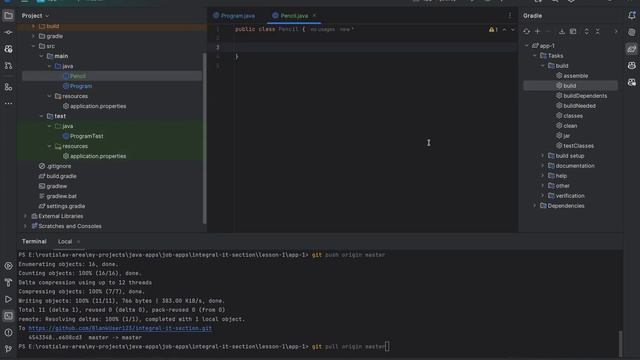Collapse Tasks node in Gradle panel
The image size is (640, 360).
click(535, 56)
